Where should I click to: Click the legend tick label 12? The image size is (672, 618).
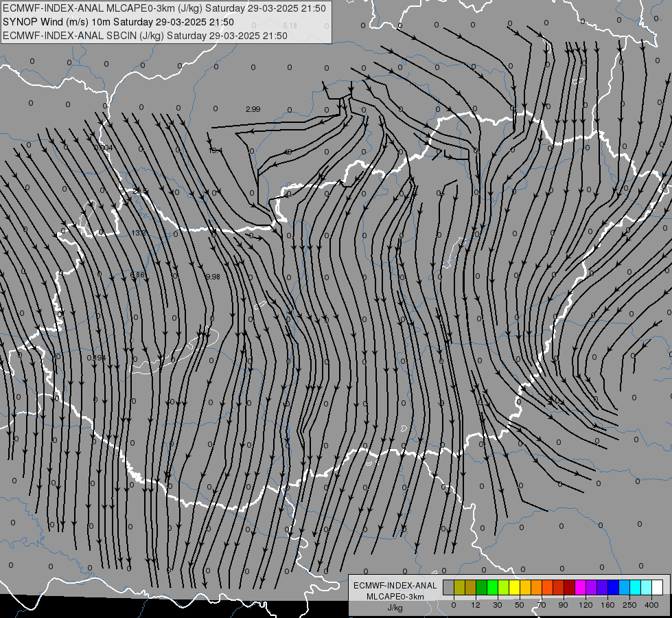[476, 605]
